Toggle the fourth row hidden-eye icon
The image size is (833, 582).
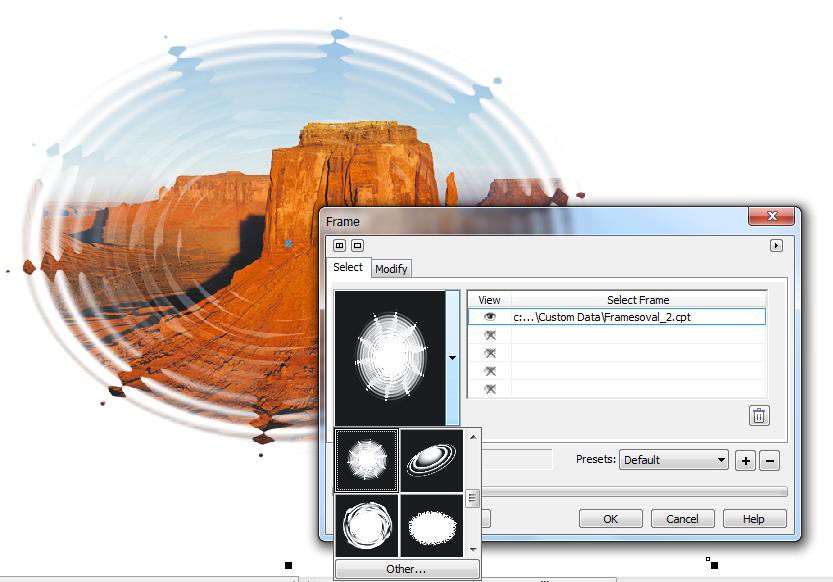489,371
